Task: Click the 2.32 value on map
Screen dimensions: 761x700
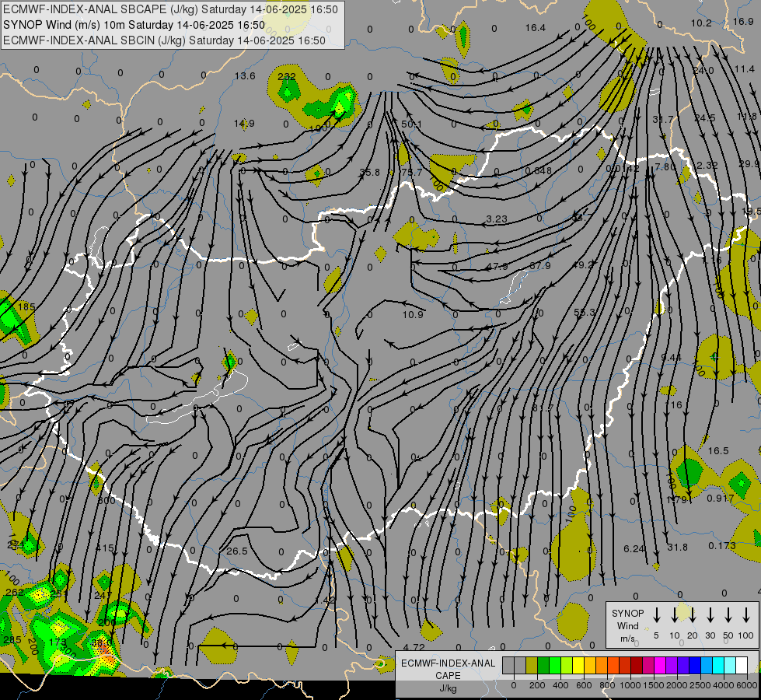Action: (707, 165)
